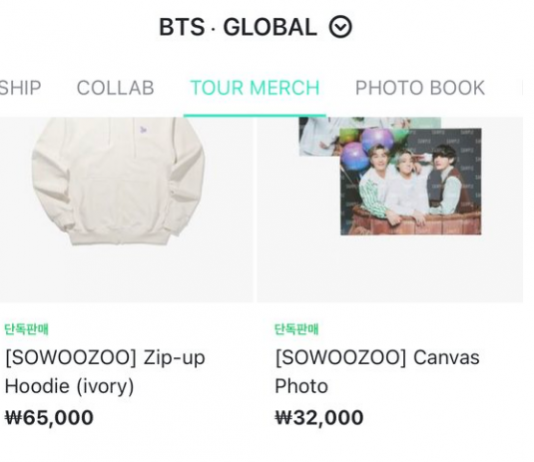Click the balloons in the canvas photo
This screenshot has width=534, height=462.
pyautogui.click(x=370, y=146)
